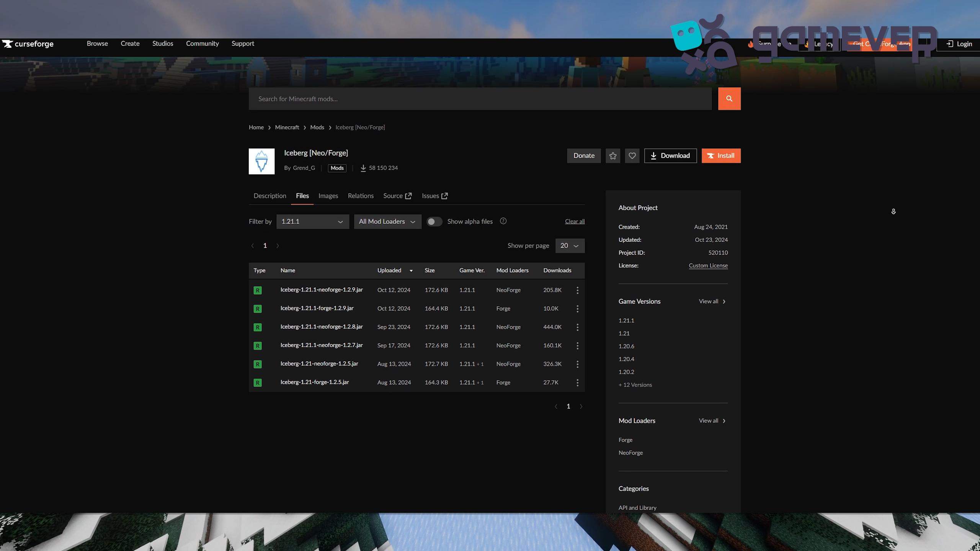Click the Iceberg project icon thumbnail

tap(261, 161)
